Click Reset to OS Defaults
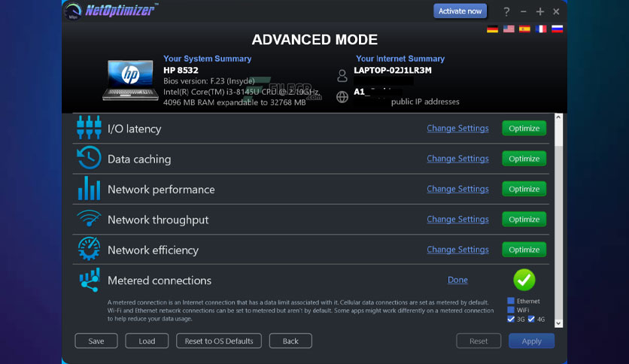 tap(219, 341)
